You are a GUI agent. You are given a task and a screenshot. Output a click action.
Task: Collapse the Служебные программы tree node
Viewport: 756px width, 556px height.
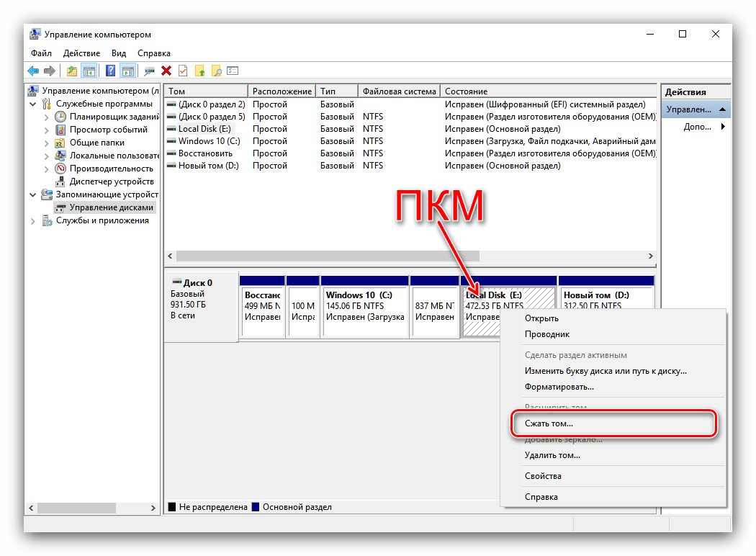pos(33,104)
